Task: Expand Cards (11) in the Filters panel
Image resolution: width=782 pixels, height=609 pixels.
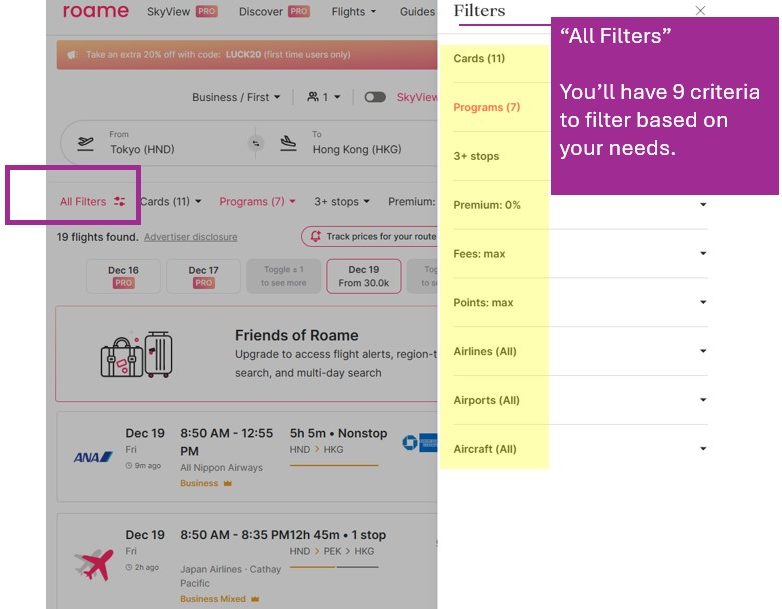Action: (x=479, y=58)
